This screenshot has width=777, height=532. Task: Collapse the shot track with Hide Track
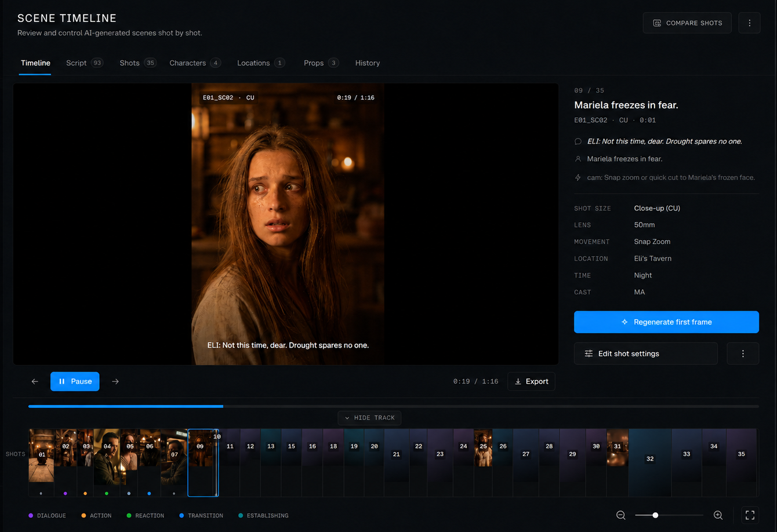[369, 418]
